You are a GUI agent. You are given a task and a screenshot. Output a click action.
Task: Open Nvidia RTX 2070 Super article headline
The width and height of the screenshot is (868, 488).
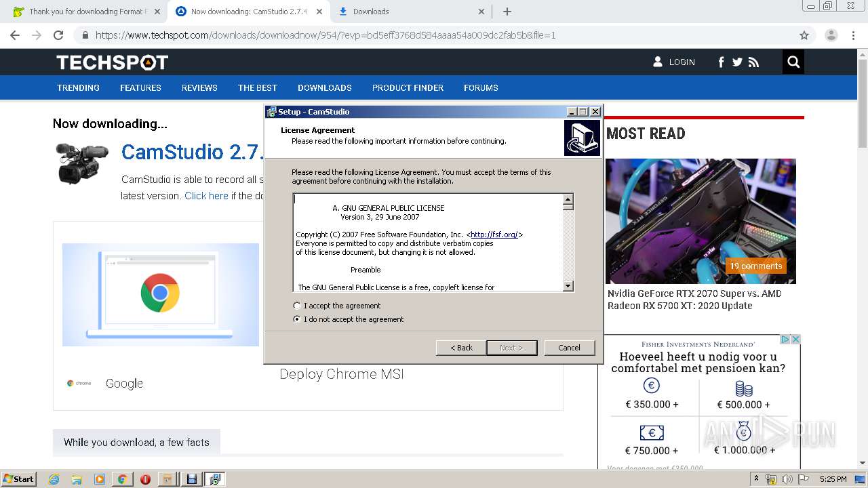click(x=694, y=300)
